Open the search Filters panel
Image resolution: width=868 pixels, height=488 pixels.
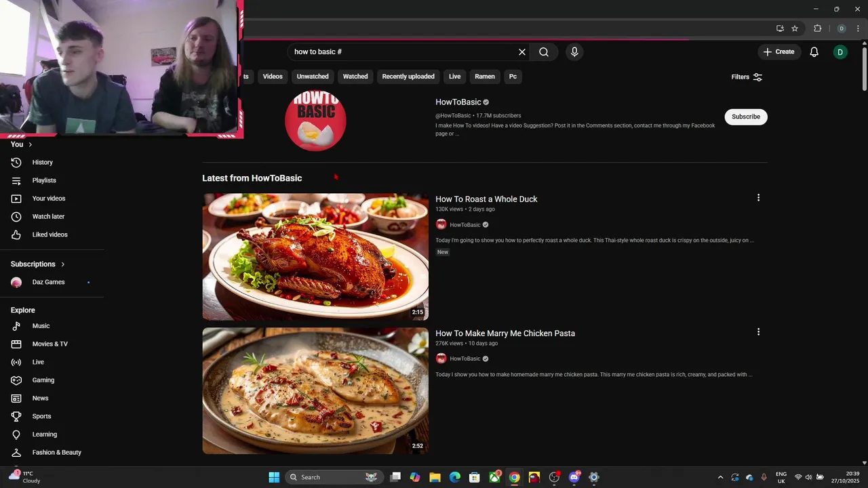click(x=747, y=77)
